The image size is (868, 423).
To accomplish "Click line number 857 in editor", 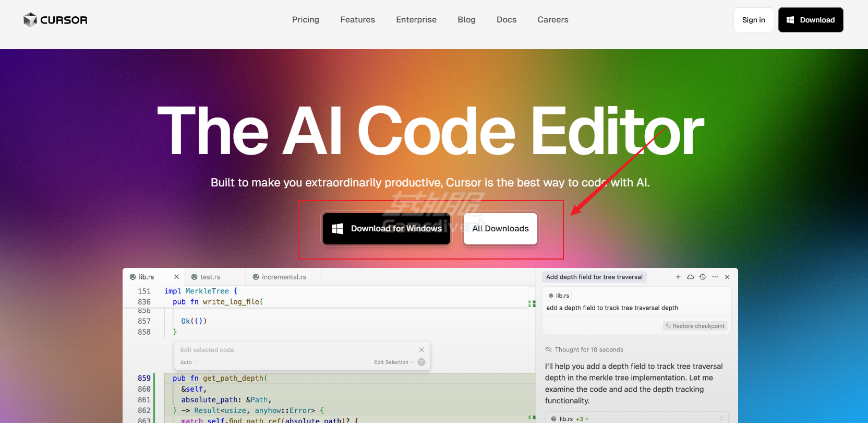I will [144, 321].
